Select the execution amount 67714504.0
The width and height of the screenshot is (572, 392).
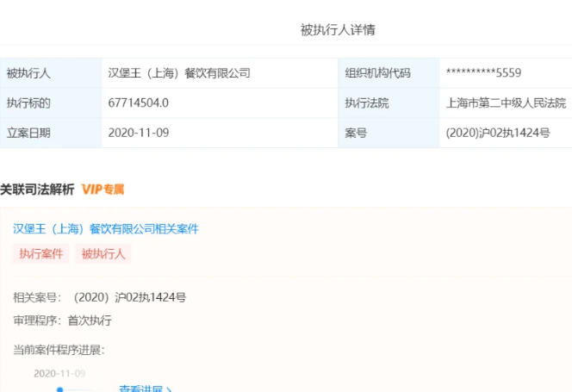[138, 103]
